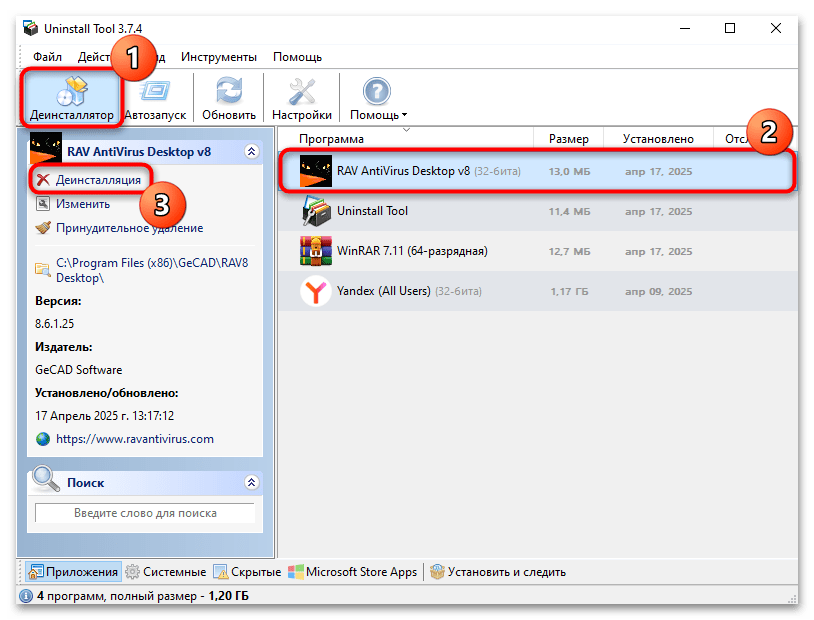814x620 pixels.
Task: Open the Помощь toolbar dropdown
Action: click(377, 99)
